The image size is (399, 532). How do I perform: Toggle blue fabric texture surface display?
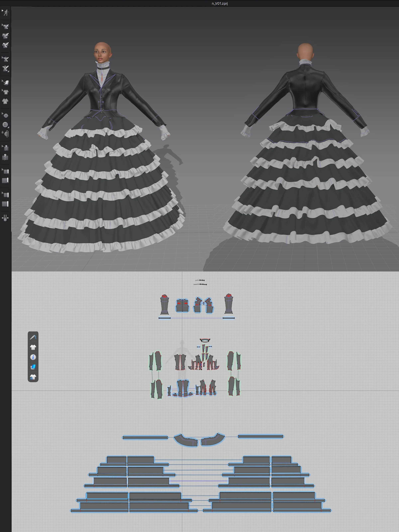point(33,367)
